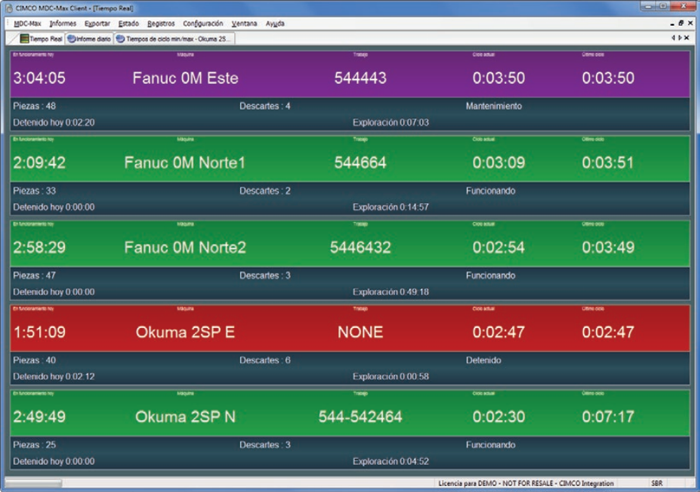Click the DEMO license status bar text
Image resolution: width=700 pixels, height=492 pixels.
(526, 484)
